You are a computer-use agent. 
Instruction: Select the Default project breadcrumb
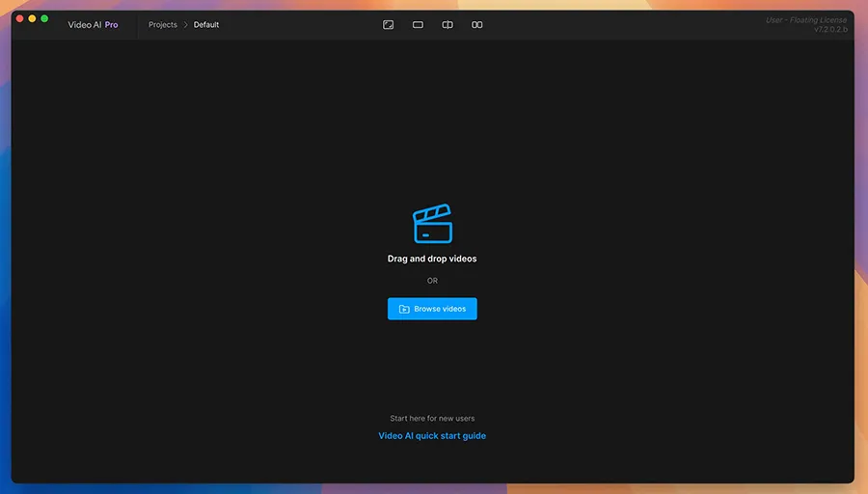(206, 25)
